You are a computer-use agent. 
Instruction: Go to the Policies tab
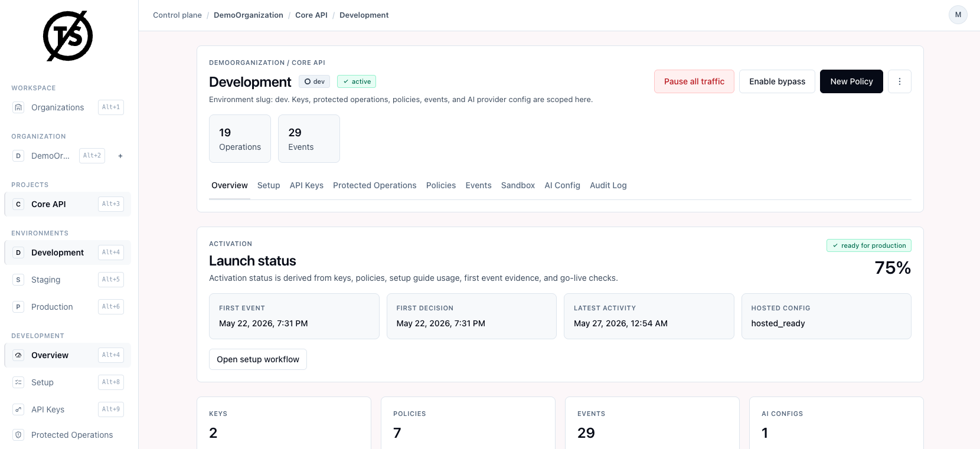tap(441, 185)
